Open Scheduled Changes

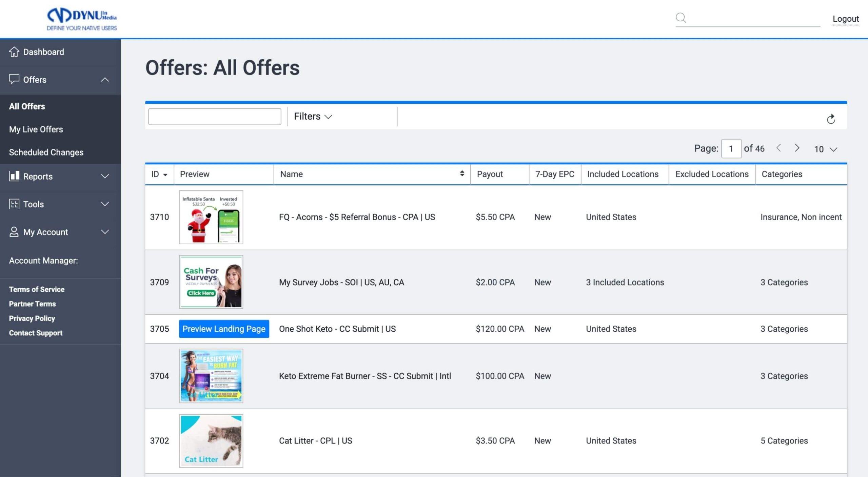tap(46, 152)
